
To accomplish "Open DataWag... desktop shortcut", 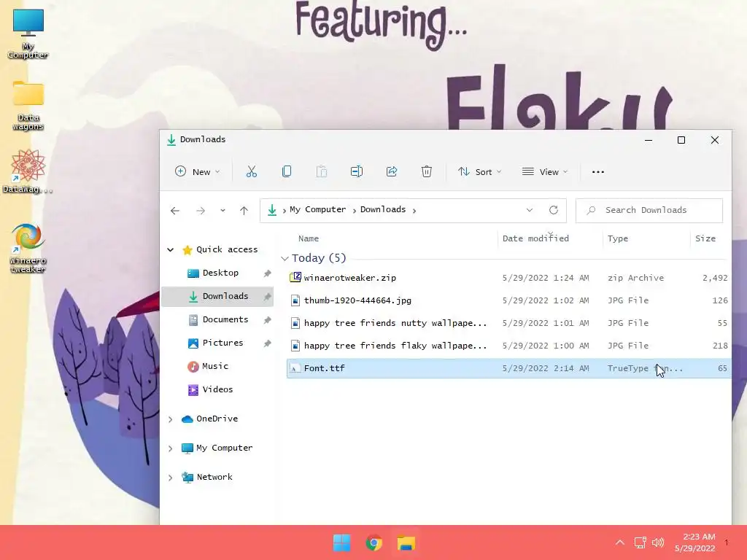I will 28,171.
